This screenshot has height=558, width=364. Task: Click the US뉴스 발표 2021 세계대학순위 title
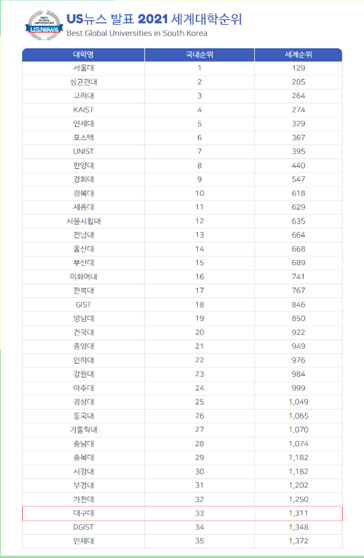click(x=154, y=19)
